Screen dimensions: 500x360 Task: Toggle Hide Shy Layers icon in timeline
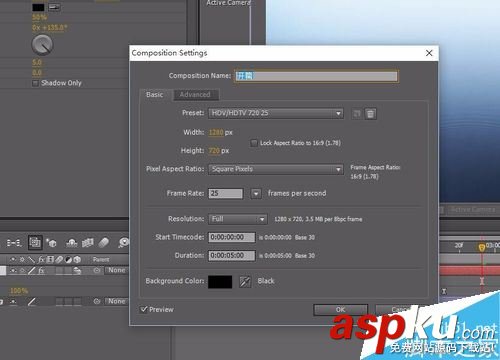[72, 243]
